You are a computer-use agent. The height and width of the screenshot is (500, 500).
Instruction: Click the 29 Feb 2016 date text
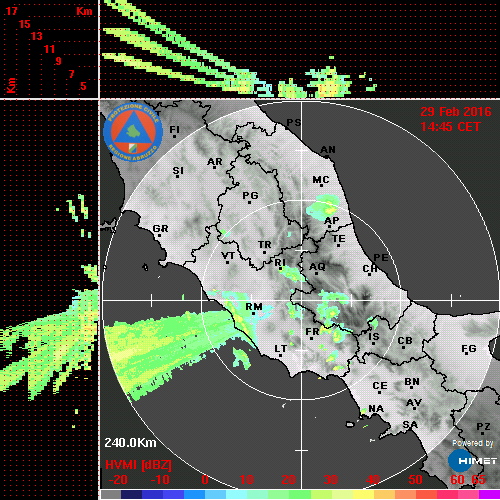[456, 112]
